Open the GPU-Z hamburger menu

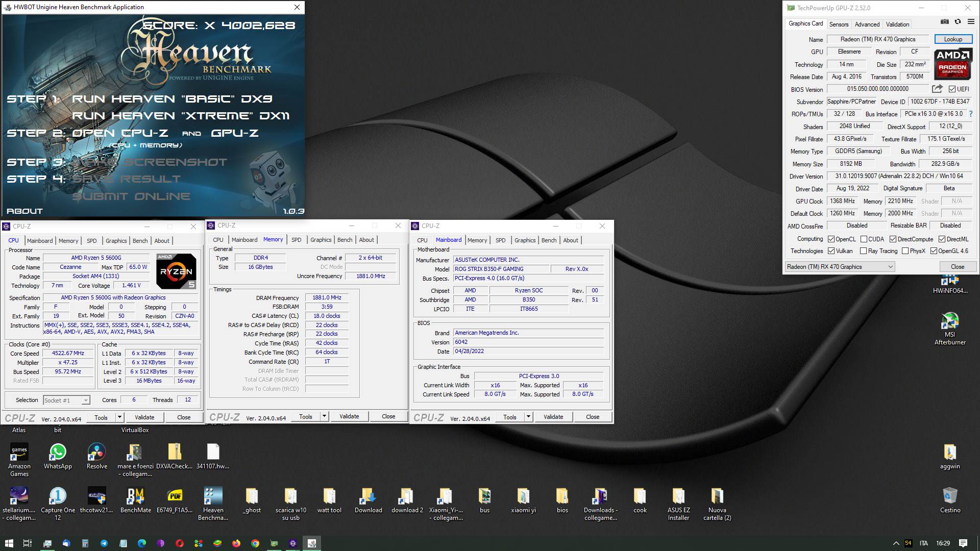(971, 22)
